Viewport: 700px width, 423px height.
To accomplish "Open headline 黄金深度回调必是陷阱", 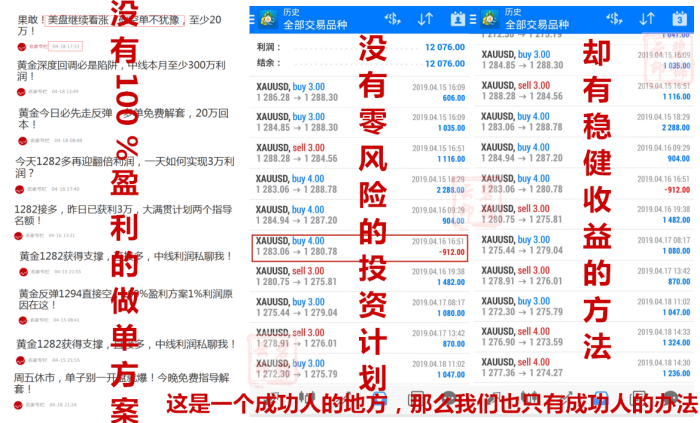I will [x=121, y=70].
